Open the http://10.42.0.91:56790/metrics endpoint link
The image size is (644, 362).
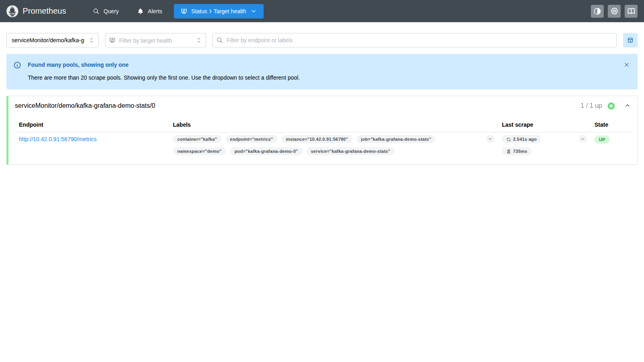pyautogui.click(x=58, y=139)
